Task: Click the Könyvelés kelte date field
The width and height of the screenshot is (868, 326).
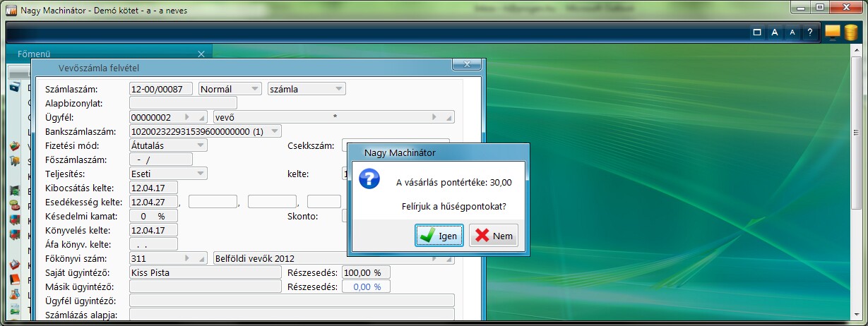Action: [x=153, y=230]
